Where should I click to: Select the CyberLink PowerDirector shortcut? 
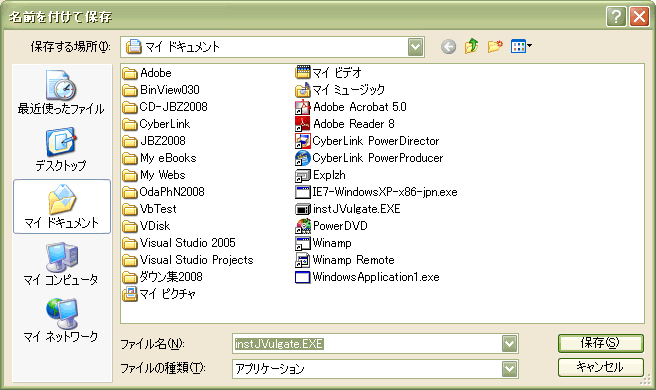click(x=367, y=141)
